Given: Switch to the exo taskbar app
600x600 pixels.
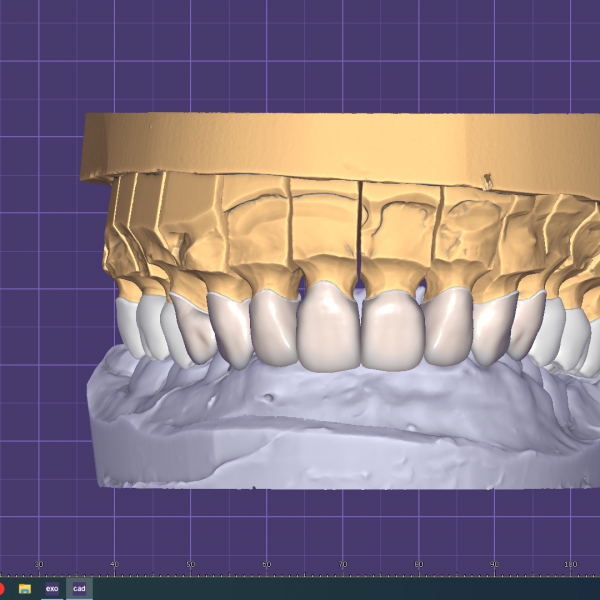Looking at the screenshot, I should (x=52, y=589).
